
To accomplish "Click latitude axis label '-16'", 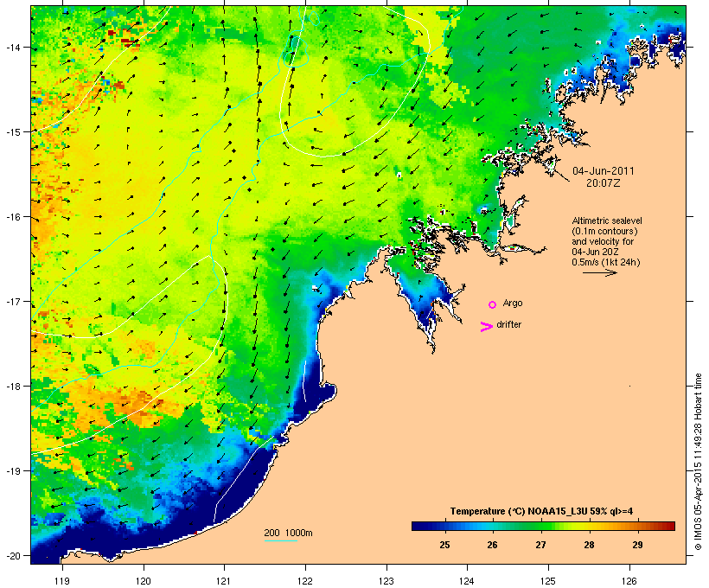I will point(12,217).
